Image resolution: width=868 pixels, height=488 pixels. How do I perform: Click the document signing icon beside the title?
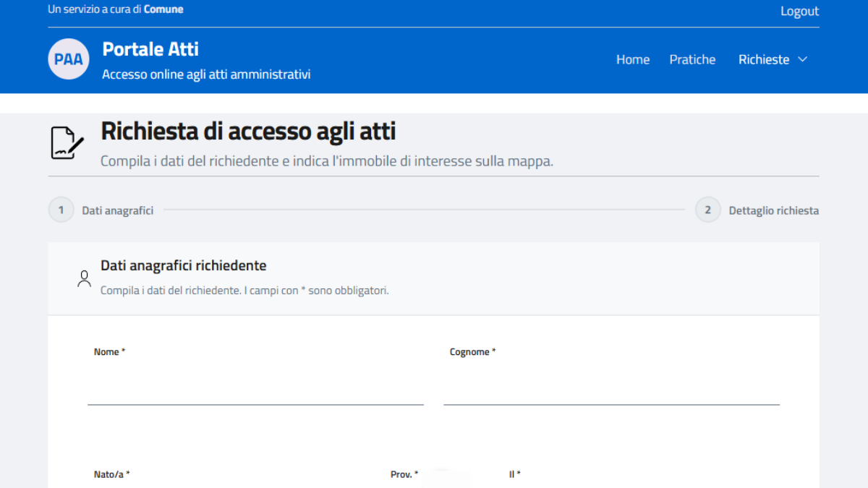[67, 142]
